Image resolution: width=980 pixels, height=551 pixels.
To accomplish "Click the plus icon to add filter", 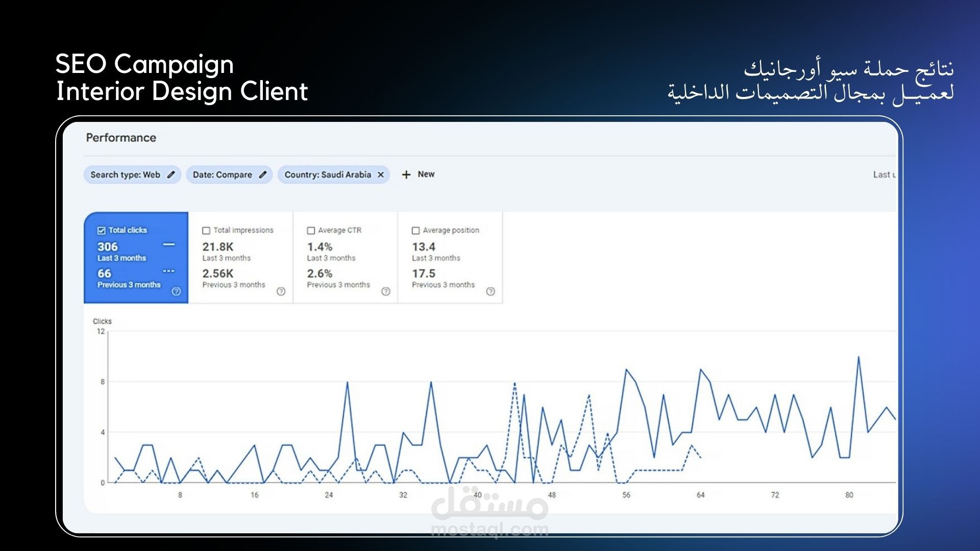I will click(x=406, y=174).
